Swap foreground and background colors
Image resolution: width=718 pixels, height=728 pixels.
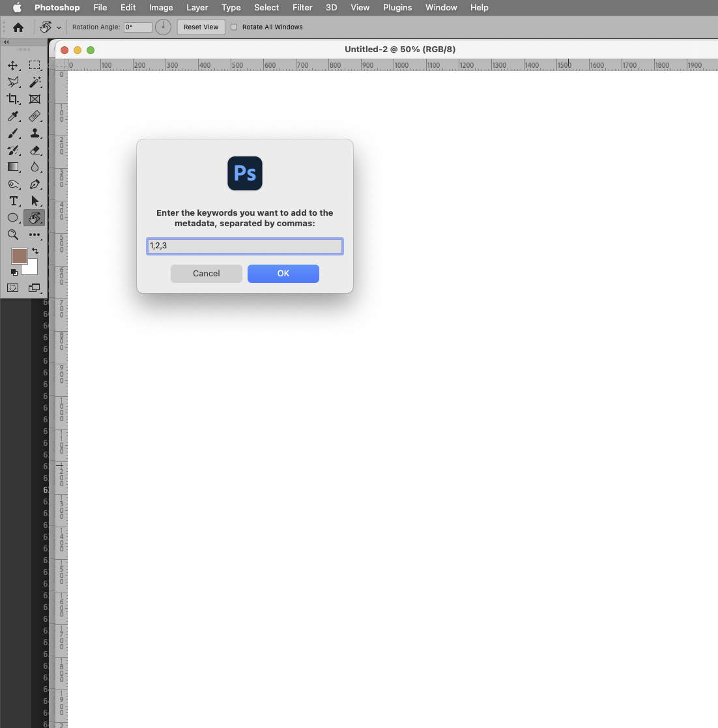point(36,251)
